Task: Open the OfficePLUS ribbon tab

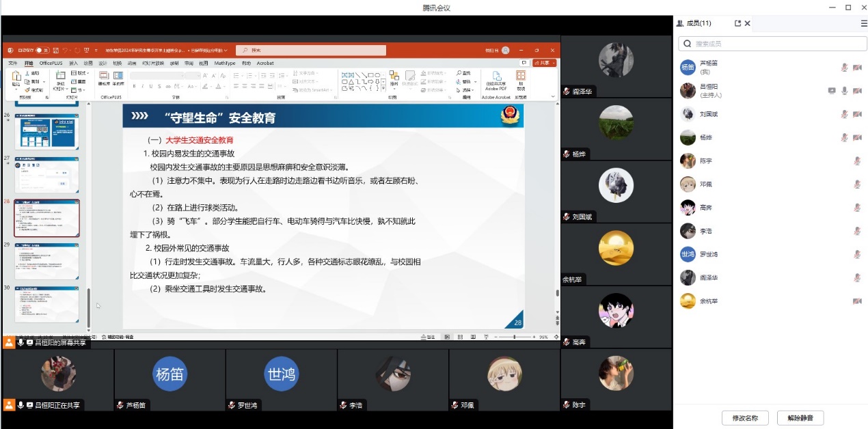Action: point(51,63)
